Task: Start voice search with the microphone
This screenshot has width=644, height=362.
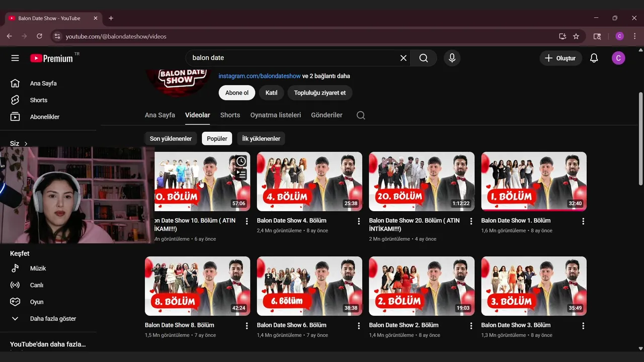Action: 452,58
